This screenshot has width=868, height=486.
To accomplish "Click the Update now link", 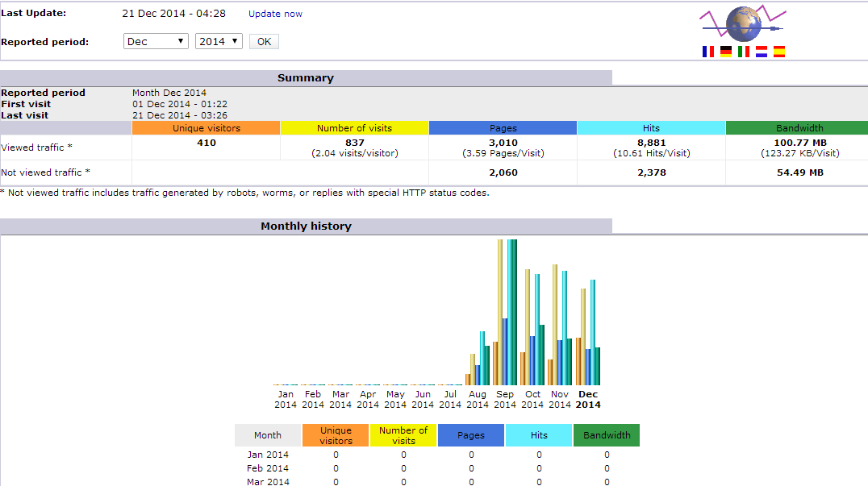I will (275, 14).
